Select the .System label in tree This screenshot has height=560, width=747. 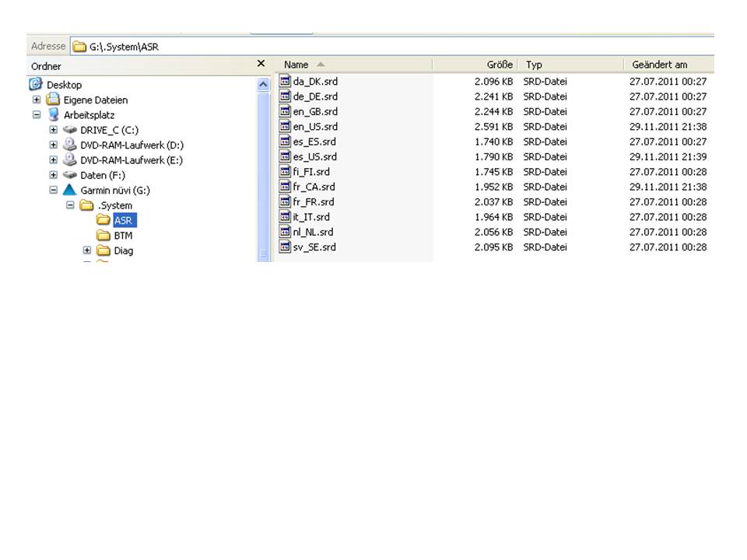pyautogui.click(x=115, y=205)
